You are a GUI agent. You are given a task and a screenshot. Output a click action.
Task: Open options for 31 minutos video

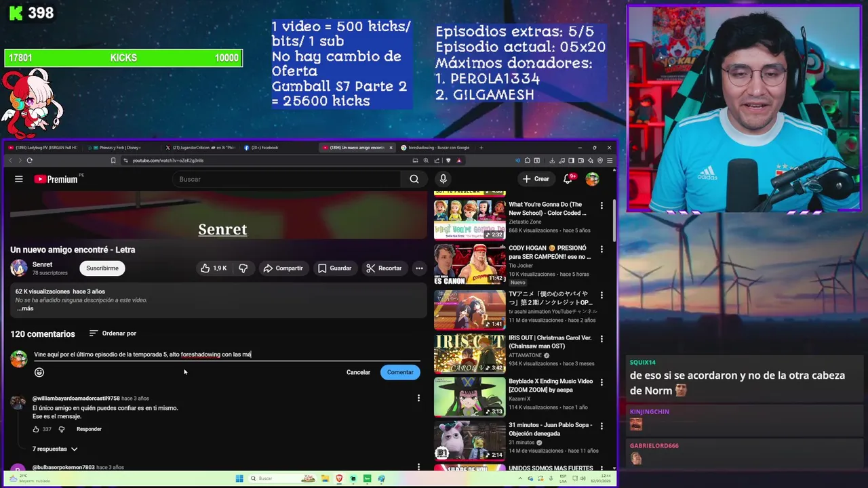[x=601, y=426]
